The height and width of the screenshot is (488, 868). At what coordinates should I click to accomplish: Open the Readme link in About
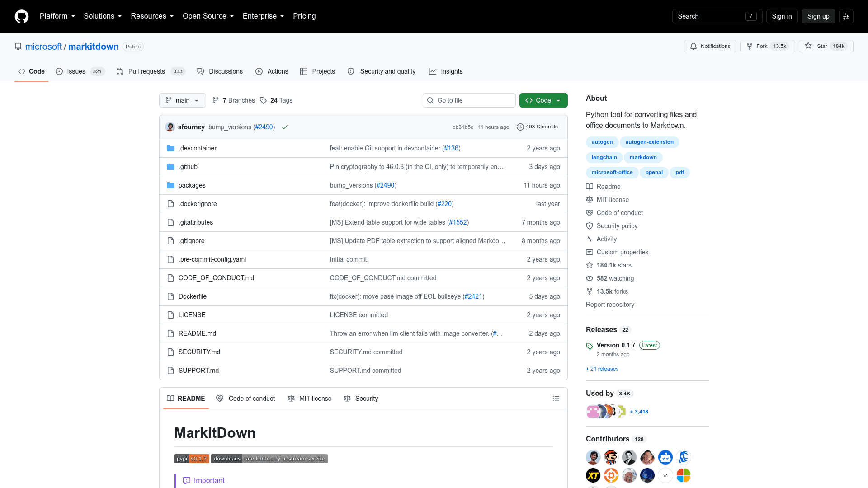pyautogui.click(x=604, y=187)
